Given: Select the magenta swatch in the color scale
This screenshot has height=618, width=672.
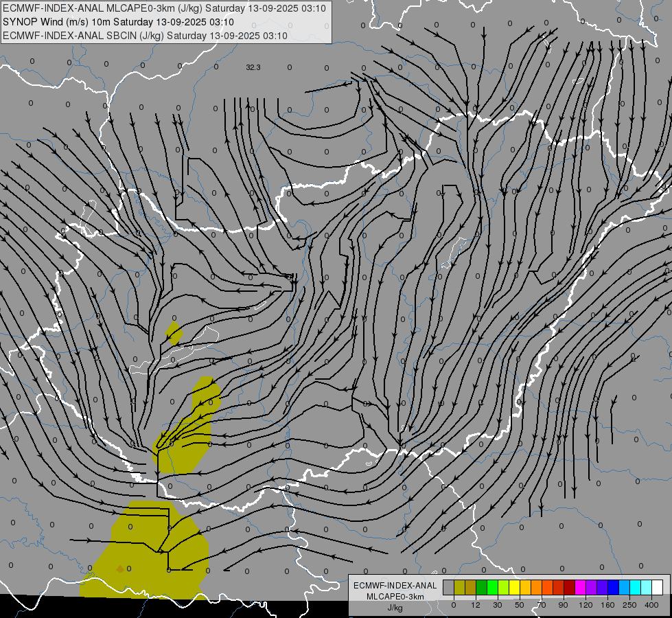Looking at the screenshot, I should [580, 588].
